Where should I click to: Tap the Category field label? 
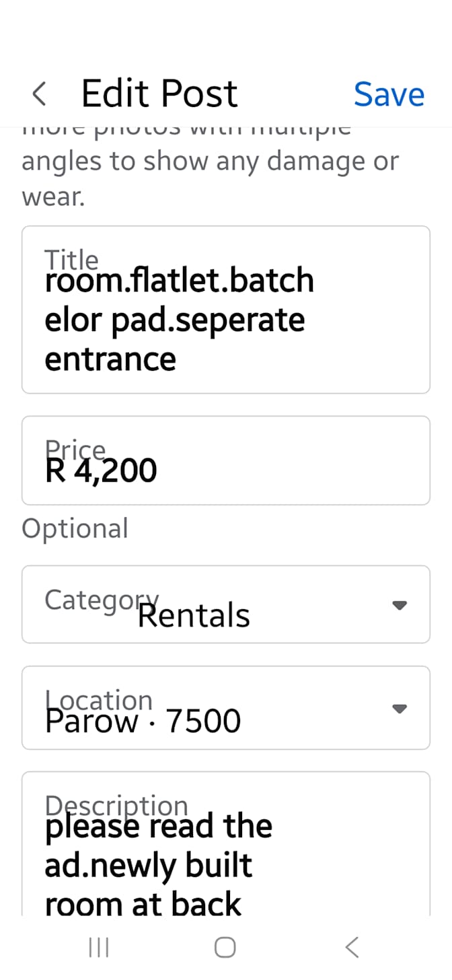pos(102,599)
